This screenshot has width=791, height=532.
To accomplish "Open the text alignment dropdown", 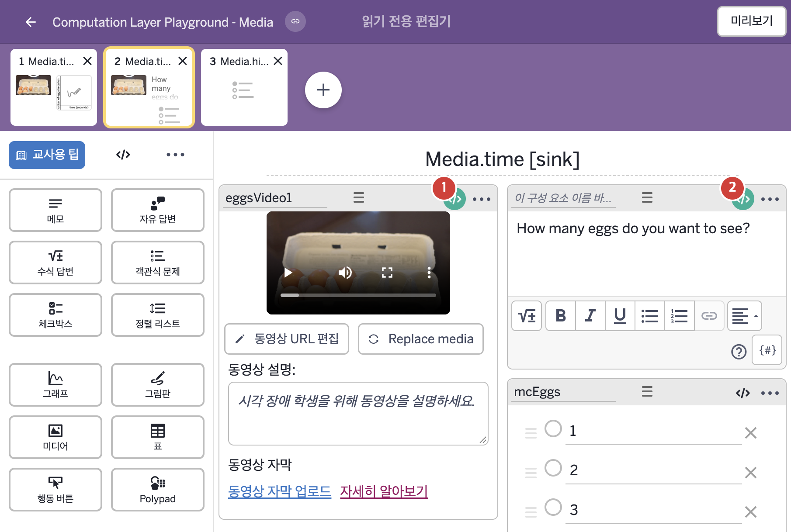I will point(745,316).
